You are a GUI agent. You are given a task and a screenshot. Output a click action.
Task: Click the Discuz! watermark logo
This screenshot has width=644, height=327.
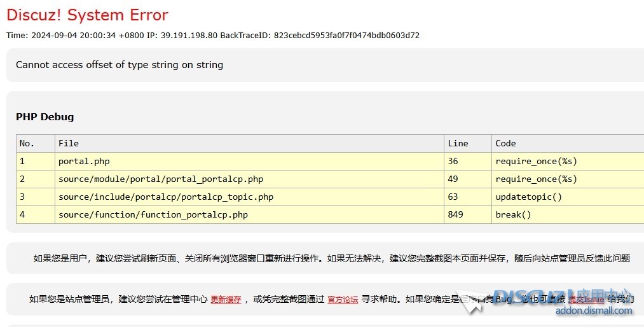(547, 297)
